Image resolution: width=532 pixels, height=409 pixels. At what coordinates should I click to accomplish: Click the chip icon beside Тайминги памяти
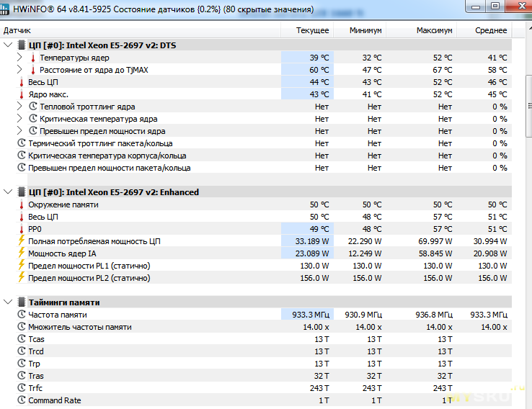click(21, 302)
